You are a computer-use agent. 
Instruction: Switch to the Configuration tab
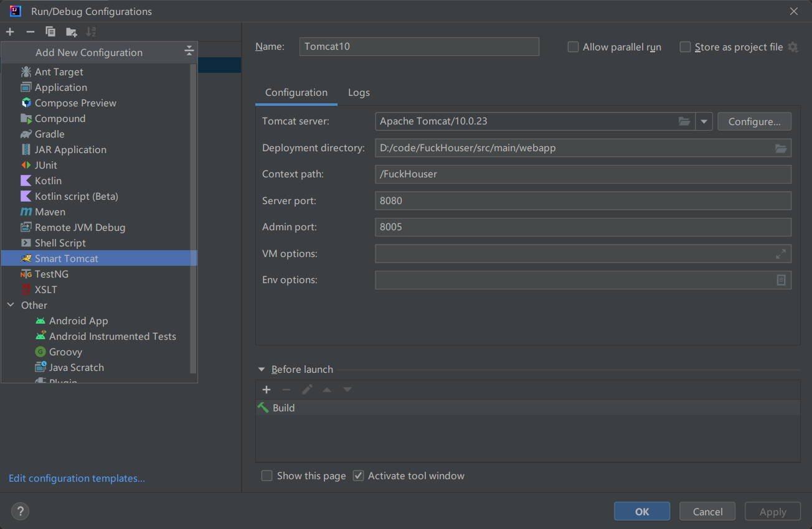click(296, 92)
